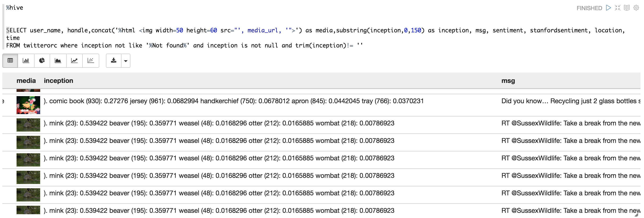Screen dimensions: 644x218
Task: Open the download format dropdown
Action: tap(126, 61)
